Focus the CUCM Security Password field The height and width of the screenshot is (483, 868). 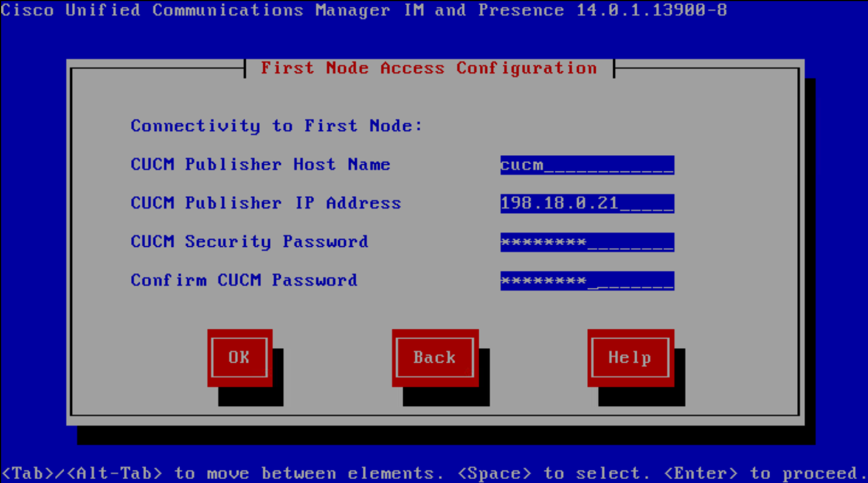(x=587, y=242)
